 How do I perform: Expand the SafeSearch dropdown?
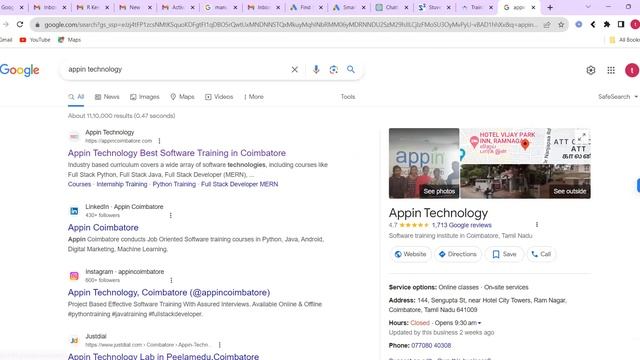click(x=618, y=97)
